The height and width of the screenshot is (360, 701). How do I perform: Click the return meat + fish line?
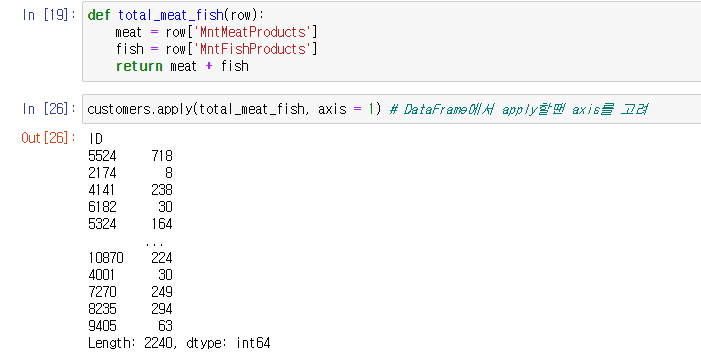pyautogui.click(x=182, y=66)
